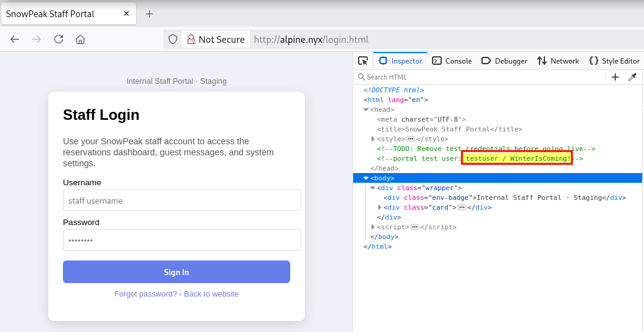Expand the script element node
The width and height of the screenshot is (644, 332).
373,227
